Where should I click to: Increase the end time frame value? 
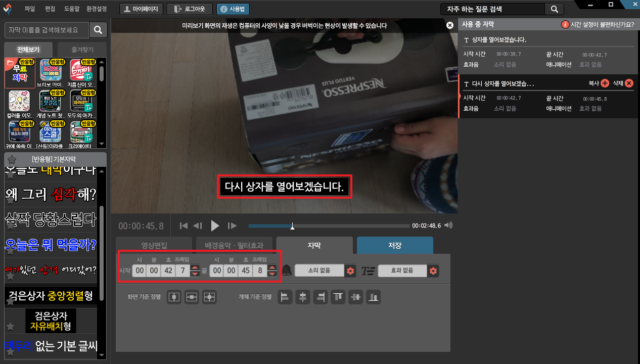coord(272,267)
